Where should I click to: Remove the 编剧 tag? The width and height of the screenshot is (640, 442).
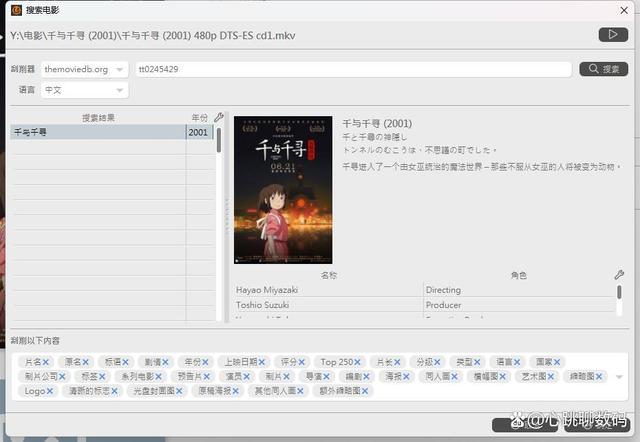pos(367,377)
